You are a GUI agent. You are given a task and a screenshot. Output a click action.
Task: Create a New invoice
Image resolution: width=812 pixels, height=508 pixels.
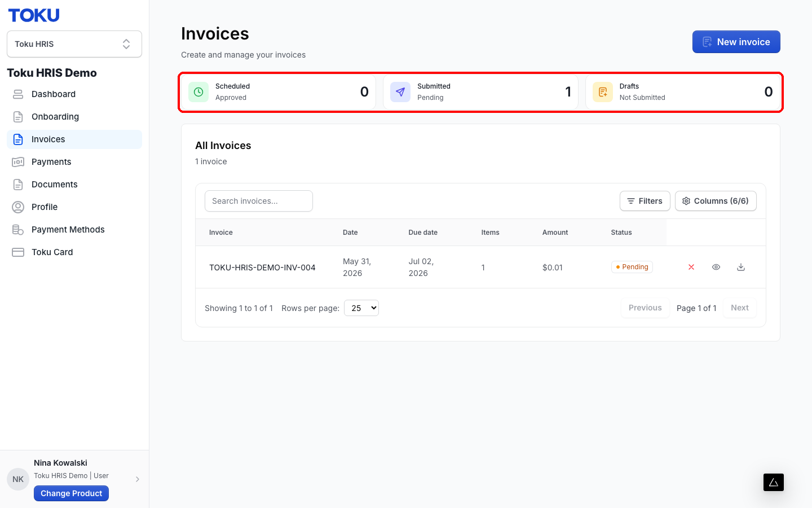[x=736, y=42]
